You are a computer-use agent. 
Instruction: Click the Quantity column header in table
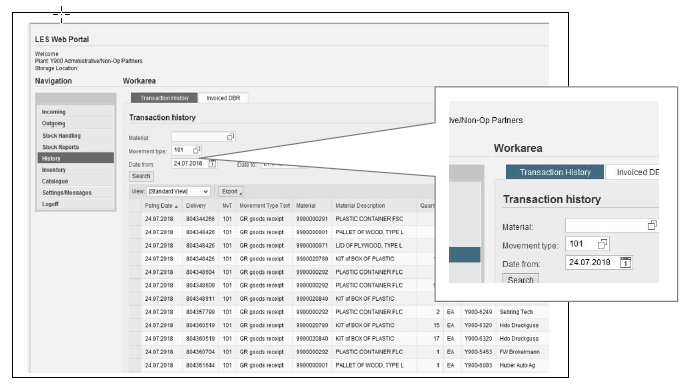pos(427,206)
